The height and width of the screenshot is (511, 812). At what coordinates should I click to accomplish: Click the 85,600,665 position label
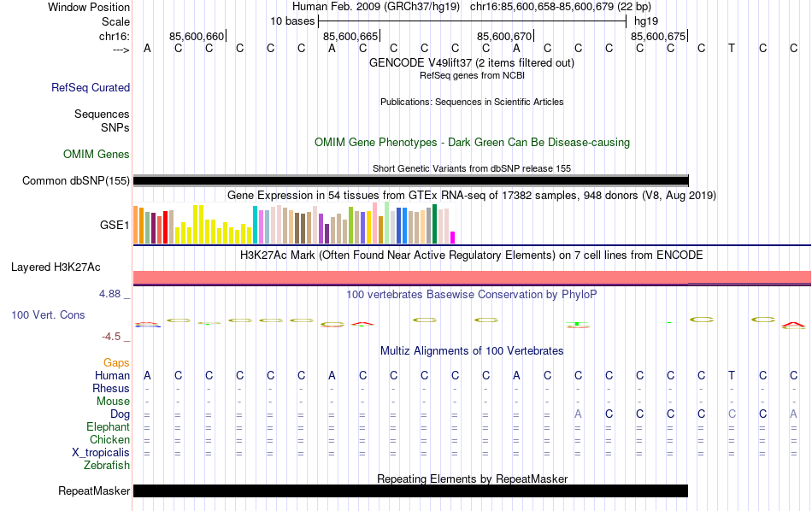click(350, 36)
